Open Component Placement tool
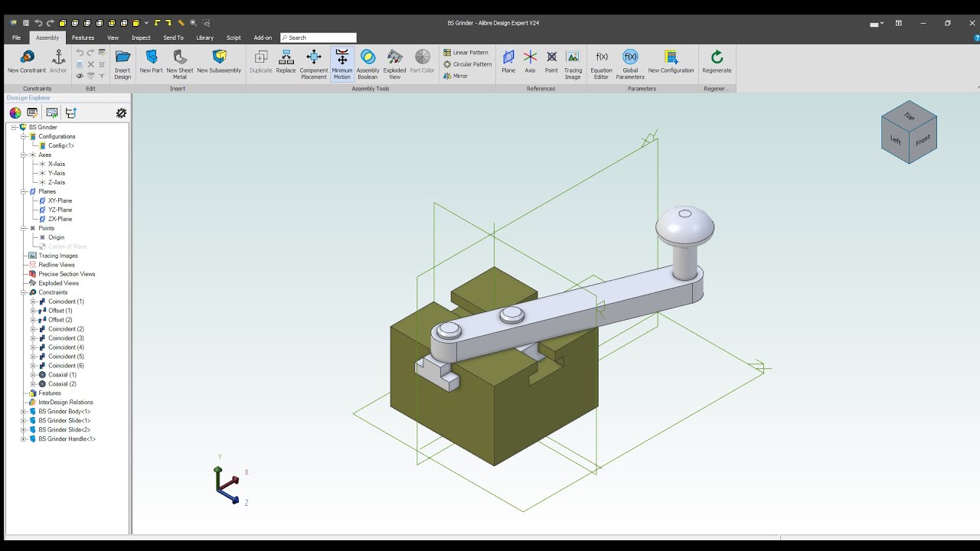The width and height of the screenshot is (980, 551). (x=313, y=64)
